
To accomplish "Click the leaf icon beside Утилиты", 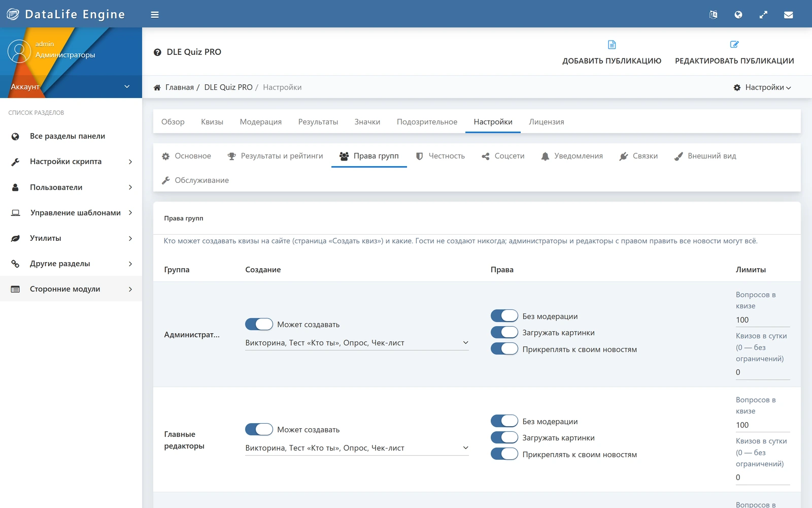I will (15, 238).
